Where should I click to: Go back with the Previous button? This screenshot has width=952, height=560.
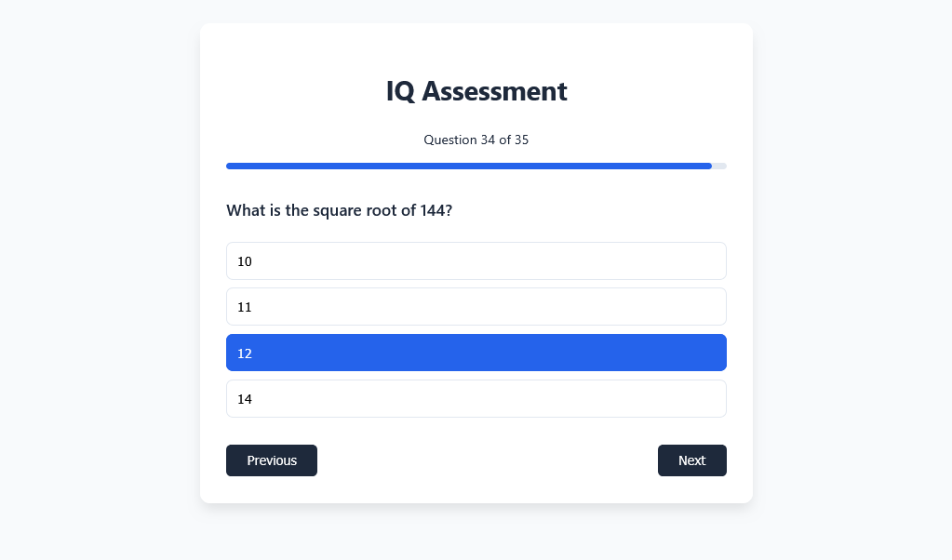(x=272, y=460)
